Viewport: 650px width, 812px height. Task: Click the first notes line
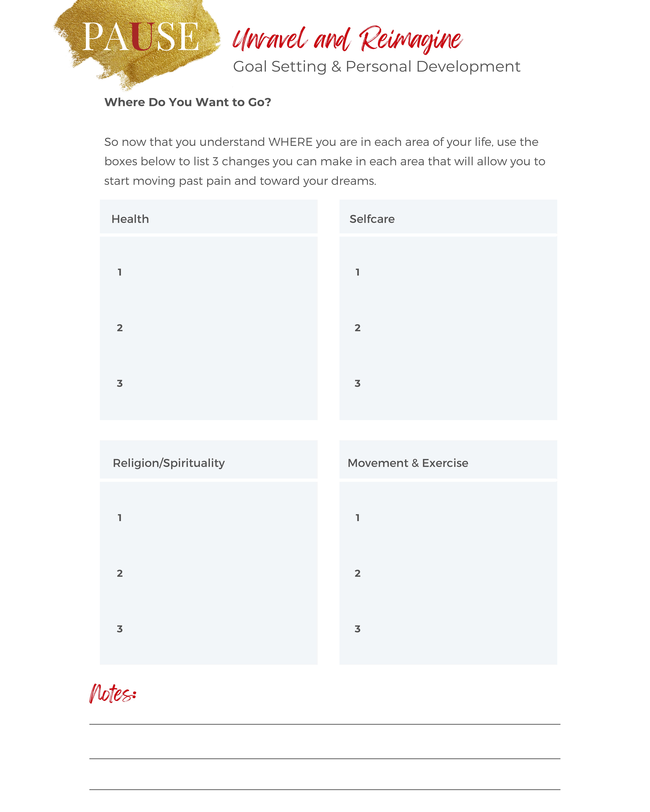pyautogui.click(x=325, y=724)
